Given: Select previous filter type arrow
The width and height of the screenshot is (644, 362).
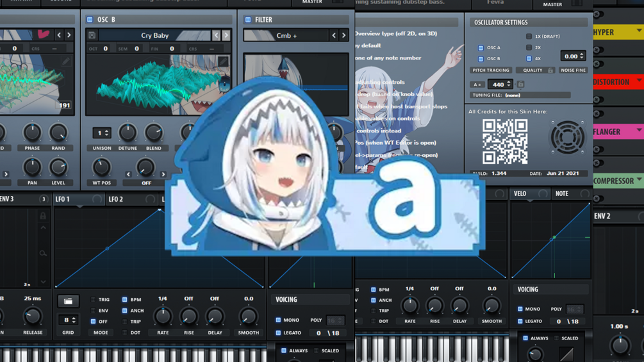Looking at the screenshot, I should tap(334, 36).
